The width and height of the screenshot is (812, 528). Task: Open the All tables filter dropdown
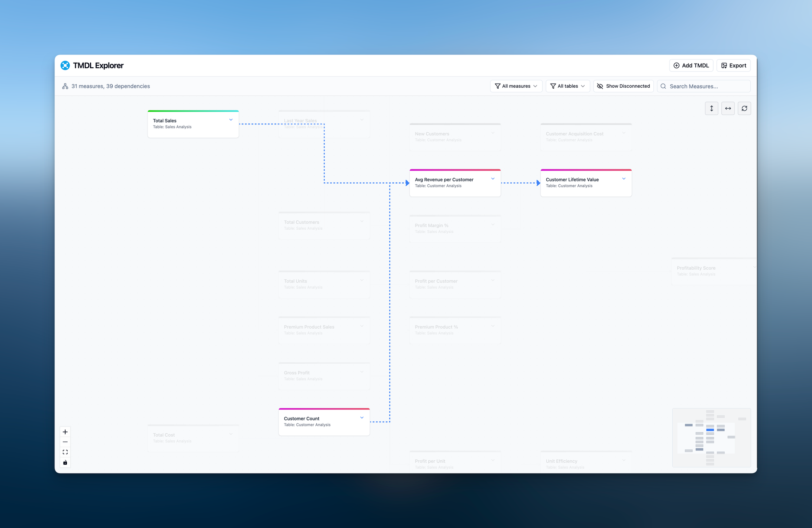point(567,86)
